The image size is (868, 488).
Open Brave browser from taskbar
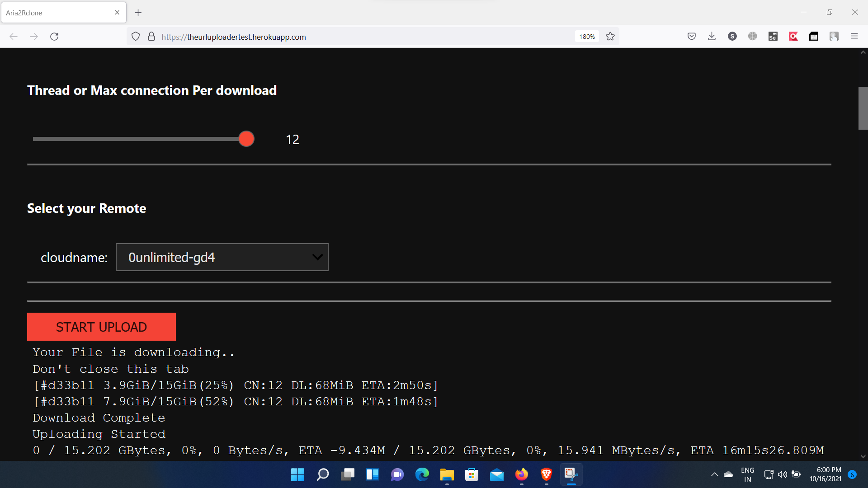[546, 474]
